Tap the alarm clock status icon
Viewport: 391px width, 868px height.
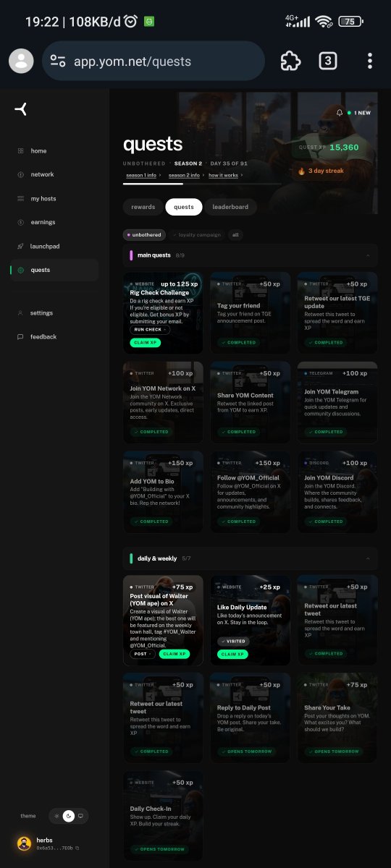(x=131, y=22)
